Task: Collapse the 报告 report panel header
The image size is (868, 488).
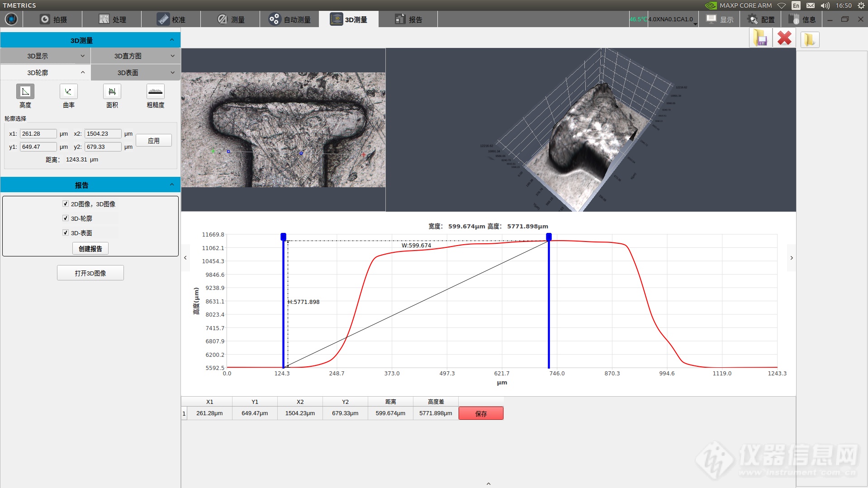Action: tap(90, 185)
